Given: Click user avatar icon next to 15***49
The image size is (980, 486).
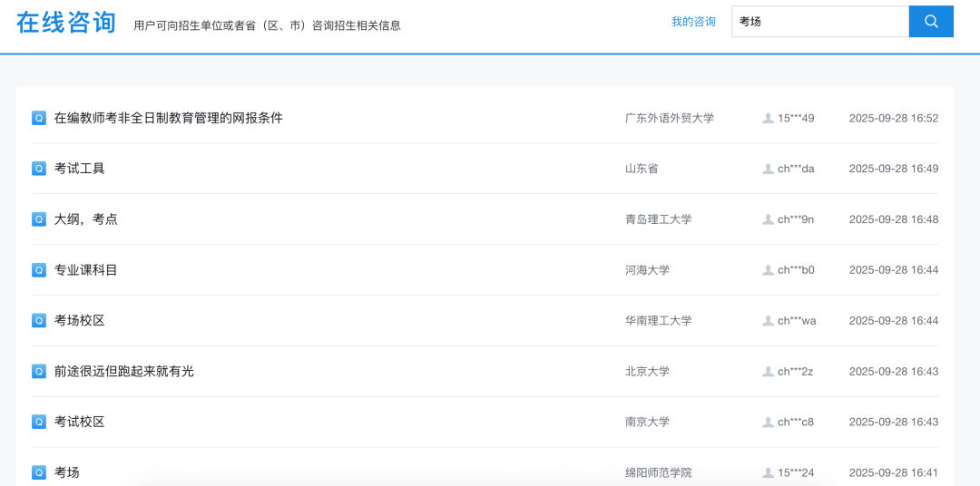Looking at the screenshot, I should (769, 118).
